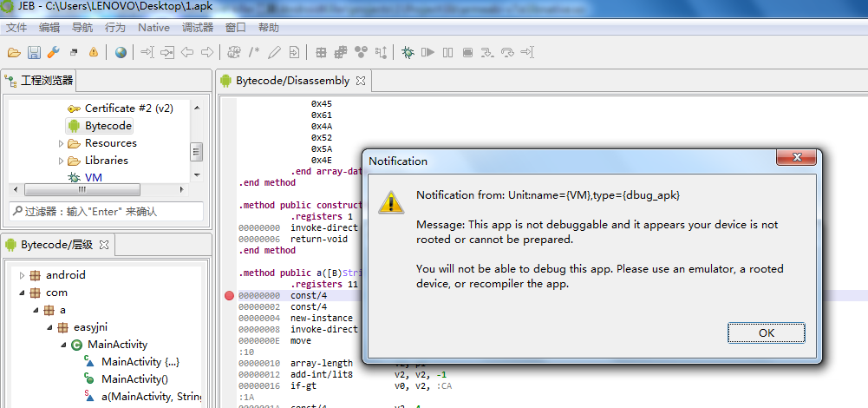Toggle the red breakpoint at const/4
This screenshot has height=408, width=868.
point(229,295)
